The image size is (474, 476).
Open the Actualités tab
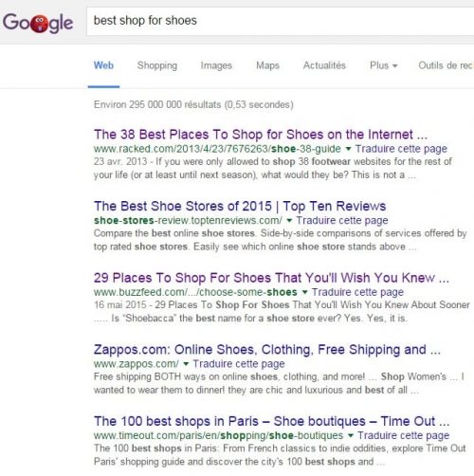[324, 65]
